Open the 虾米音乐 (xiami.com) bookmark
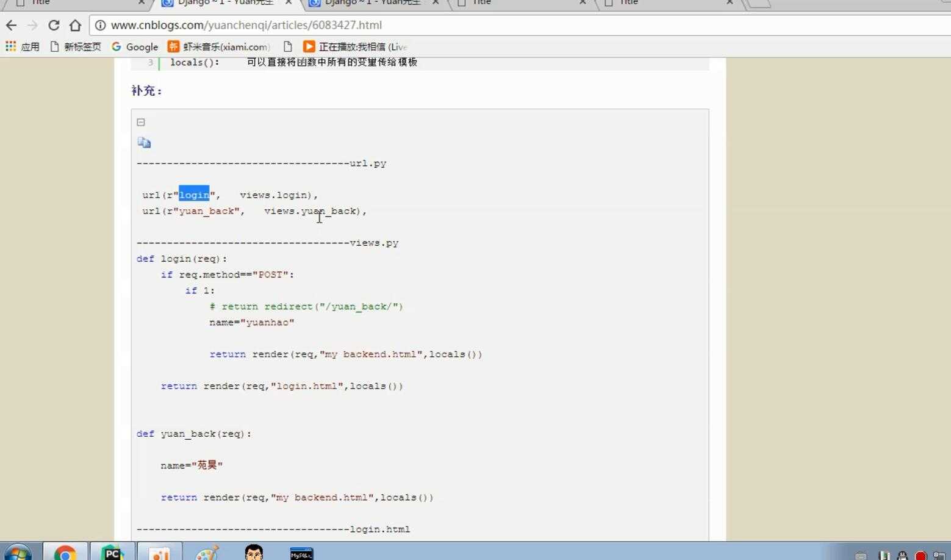The image size is (951, 560). [x=218, y=47]
